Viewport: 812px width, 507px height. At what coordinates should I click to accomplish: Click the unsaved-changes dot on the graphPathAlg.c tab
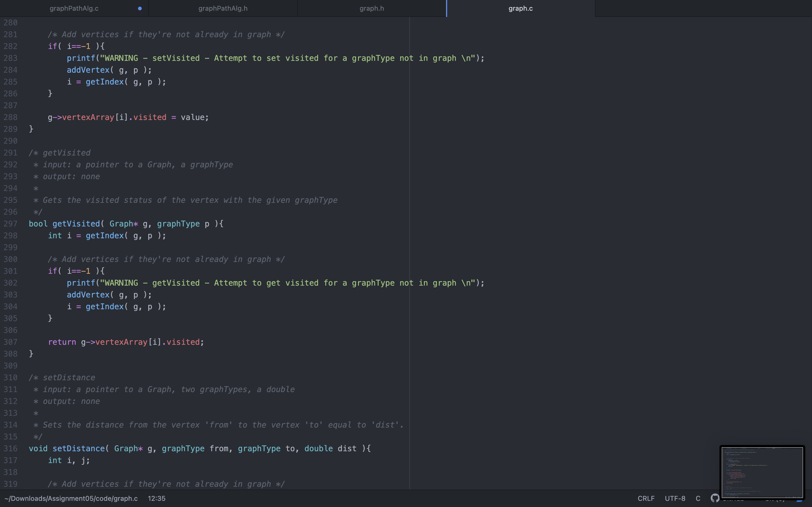tap(140, 8)
